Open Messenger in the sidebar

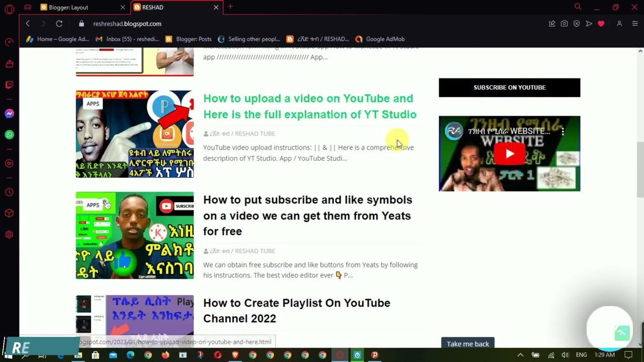coord(9,114)
